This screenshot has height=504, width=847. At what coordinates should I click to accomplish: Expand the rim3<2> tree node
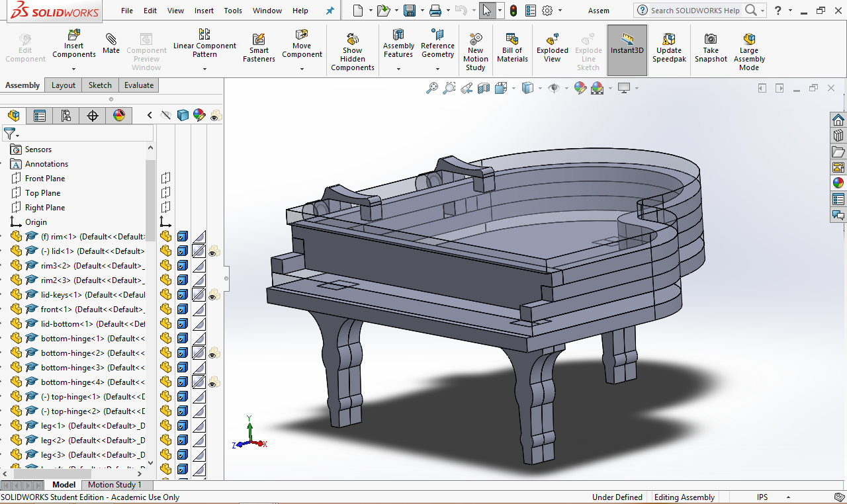pyautogui.click(x=3, y=266)
